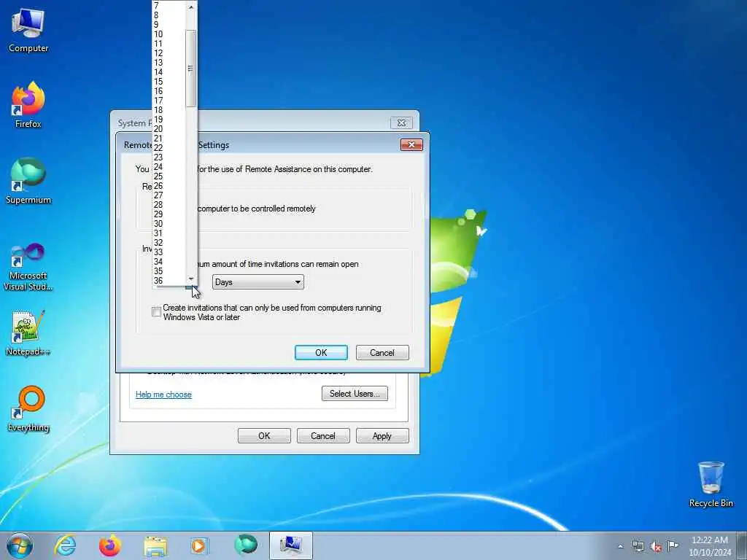Close the Remote Assistance Settings dialog
Image resolution: width=747 pixels, height=560 pixels.
(411, 145)
